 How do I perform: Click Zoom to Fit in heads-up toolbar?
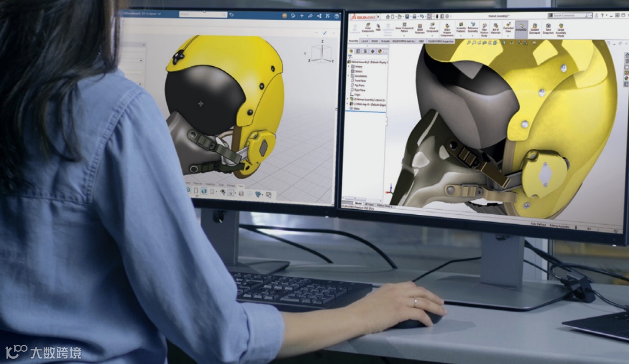point(468,42)
